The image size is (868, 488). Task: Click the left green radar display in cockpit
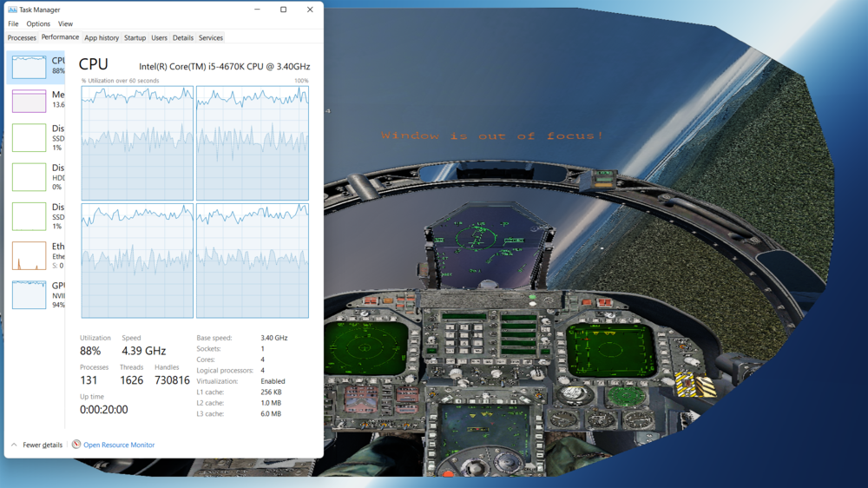click(366, 348)
